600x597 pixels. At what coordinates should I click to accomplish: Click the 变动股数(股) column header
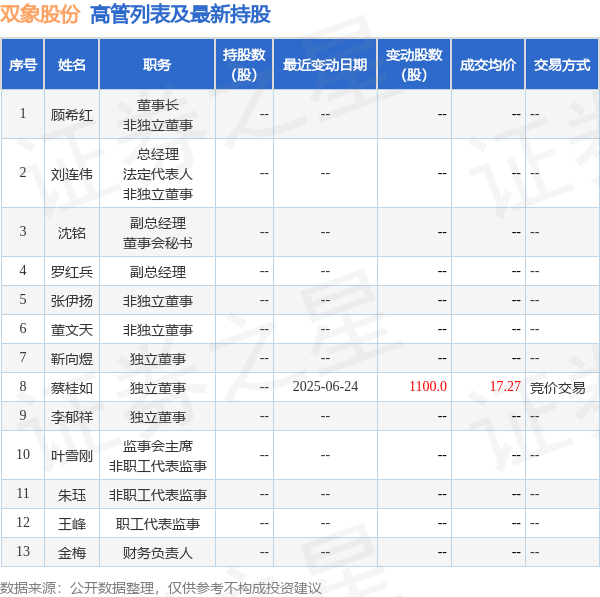pos(414,65)
